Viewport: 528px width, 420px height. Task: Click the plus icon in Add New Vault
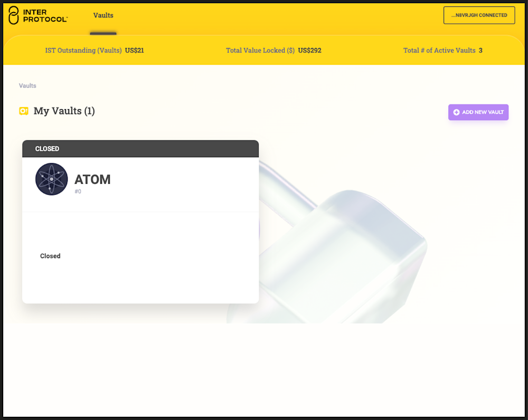click(x=456, y=112)
